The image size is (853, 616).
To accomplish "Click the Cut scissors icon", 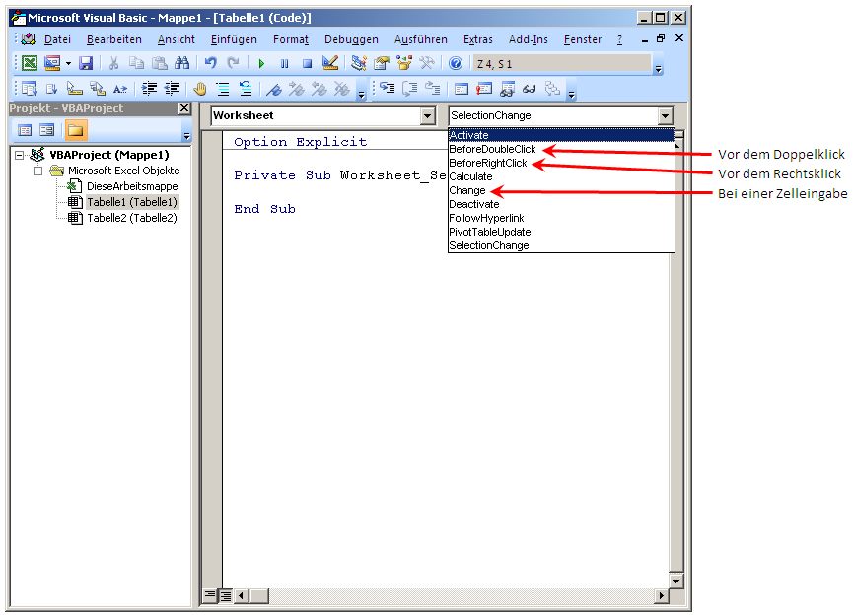I will tap(113, 63).
